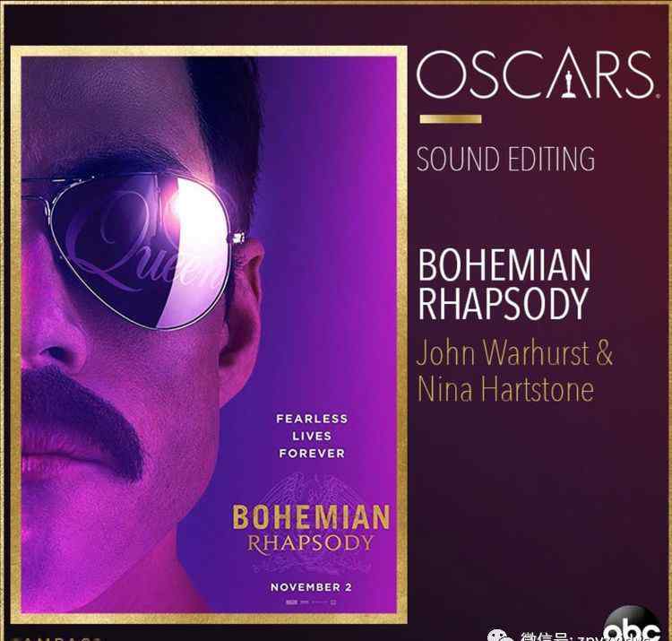Click the Queen crest emblem above poster title
The image size is (672, 641).
pyautogui.click(x=312, y=489)
